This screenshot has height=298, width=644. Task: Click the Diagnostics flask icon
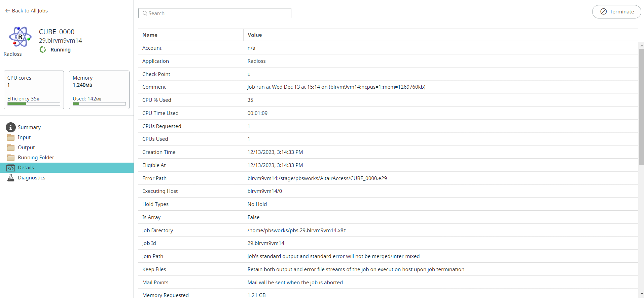(x=11, y=178)
